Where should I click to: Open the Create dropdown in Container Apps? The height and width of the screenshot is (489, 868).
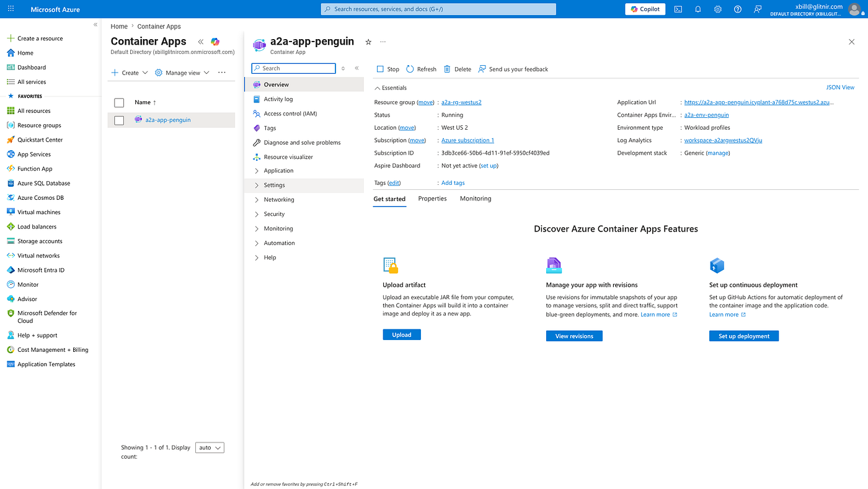[x=130, y=73]
